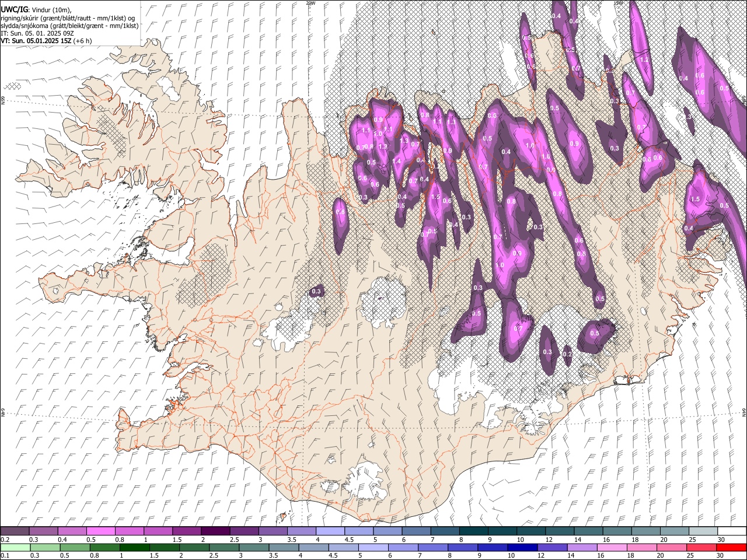This screenshot has width=747, height=560.
Task: Pick the bright red lower swatch labelled 30
Action: [x=732, y=547]
